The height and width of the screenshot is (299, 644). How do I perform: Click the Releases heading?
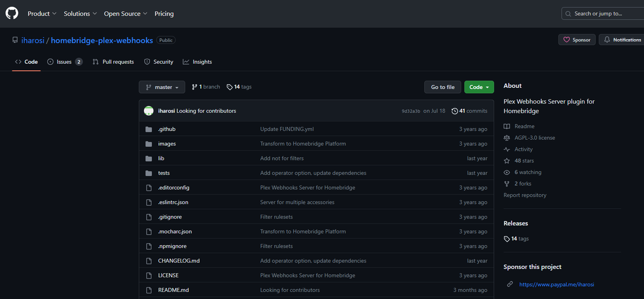(x=516, y=223)
